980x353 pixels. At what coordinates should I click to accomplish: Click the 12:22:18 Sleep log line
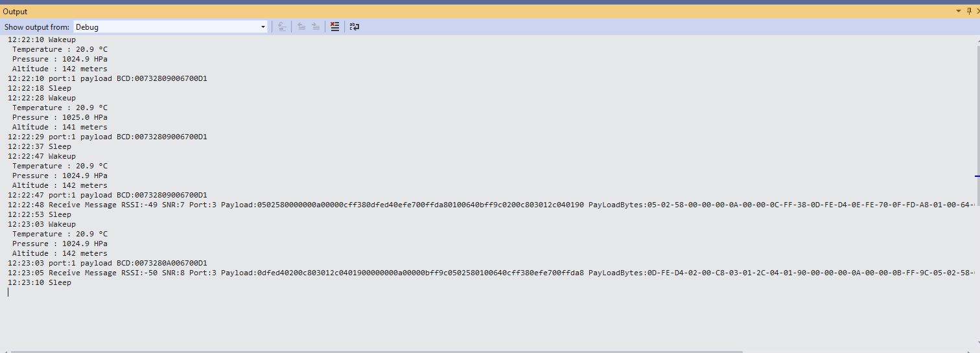40,88
